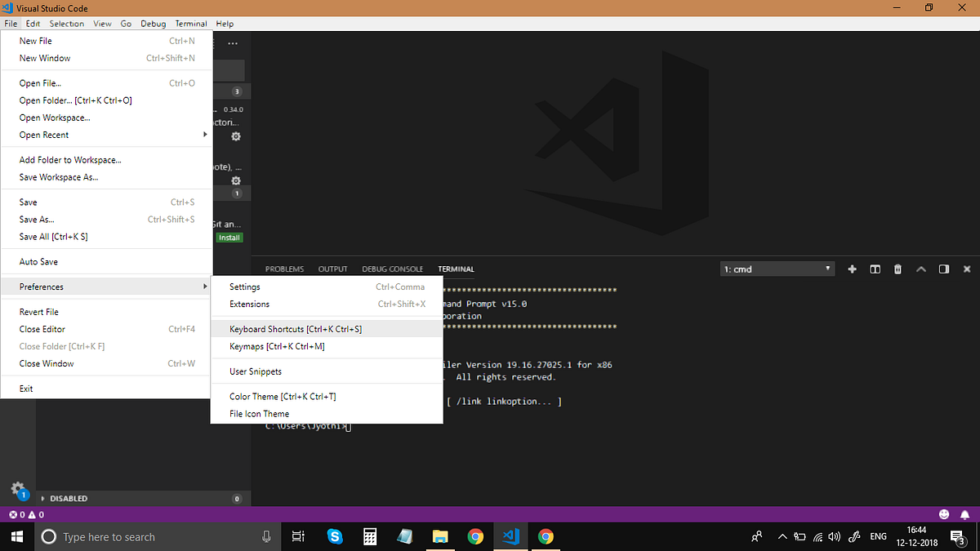Maximize the panel with the chevron icon

(x=921, y=269)
